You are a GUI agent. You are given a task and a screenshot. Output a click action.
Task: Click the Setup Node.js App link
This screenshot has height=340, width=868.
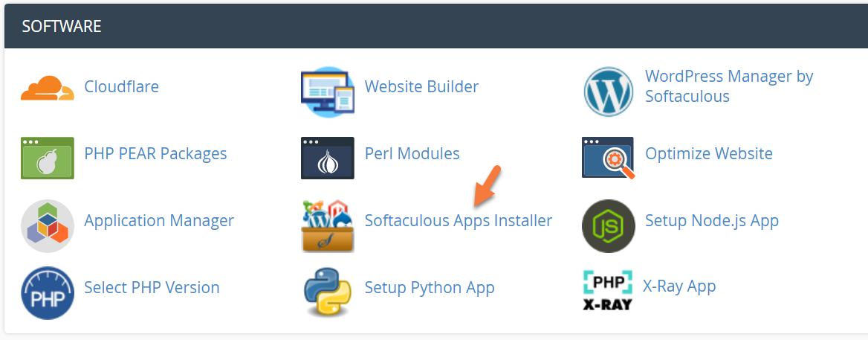[x=711, y=221]
